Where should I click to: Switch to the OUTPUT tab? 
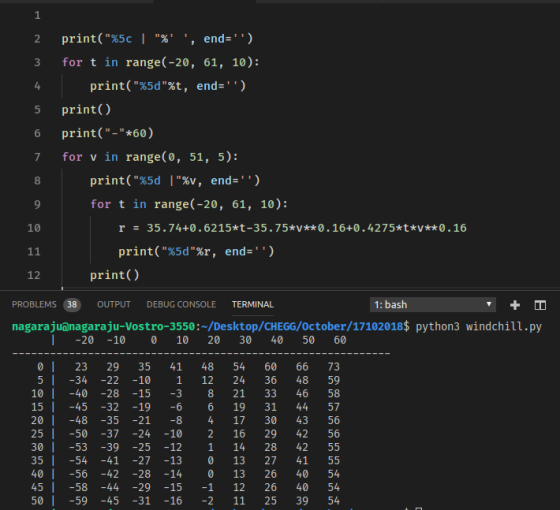coord(114,305)
